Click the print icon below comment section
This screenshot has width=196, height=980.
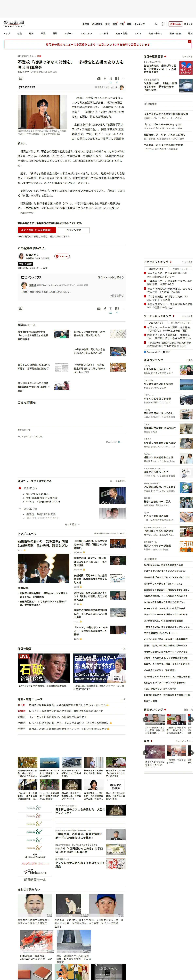[x=21, y=309]
